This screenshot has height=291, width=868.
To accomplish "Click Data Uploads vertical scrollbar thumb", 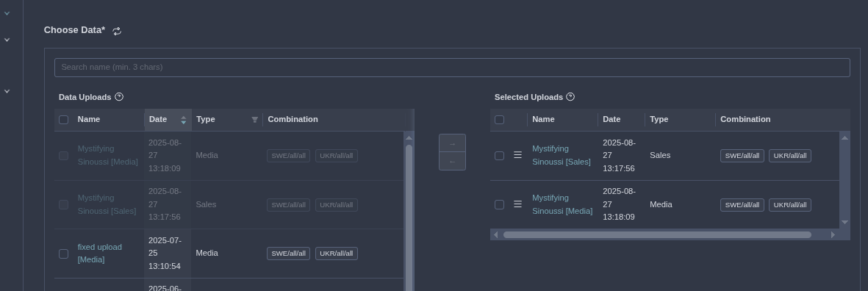I will (x=409, y=218).
